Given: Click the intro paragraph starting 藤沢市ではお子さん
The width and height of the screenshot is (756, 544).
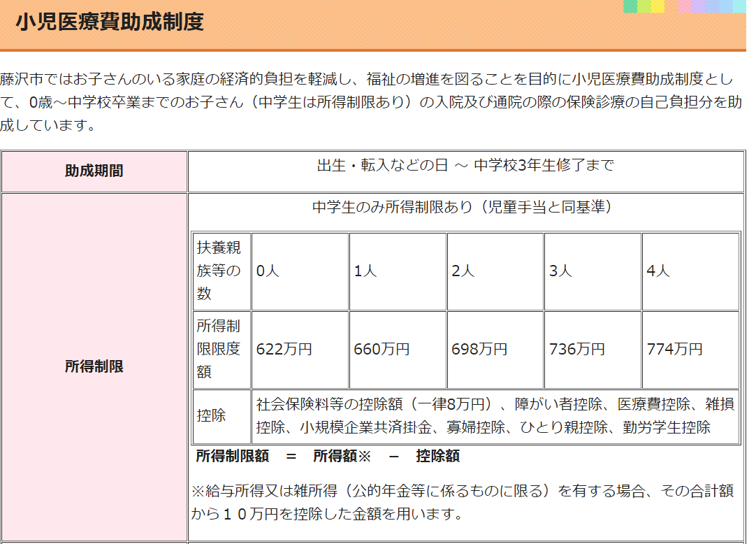Looking at the screenshot, I should [371, 102].
